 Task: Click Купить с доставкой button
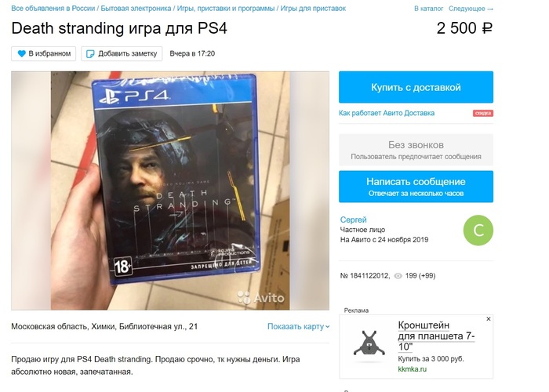tap(416, 87)
